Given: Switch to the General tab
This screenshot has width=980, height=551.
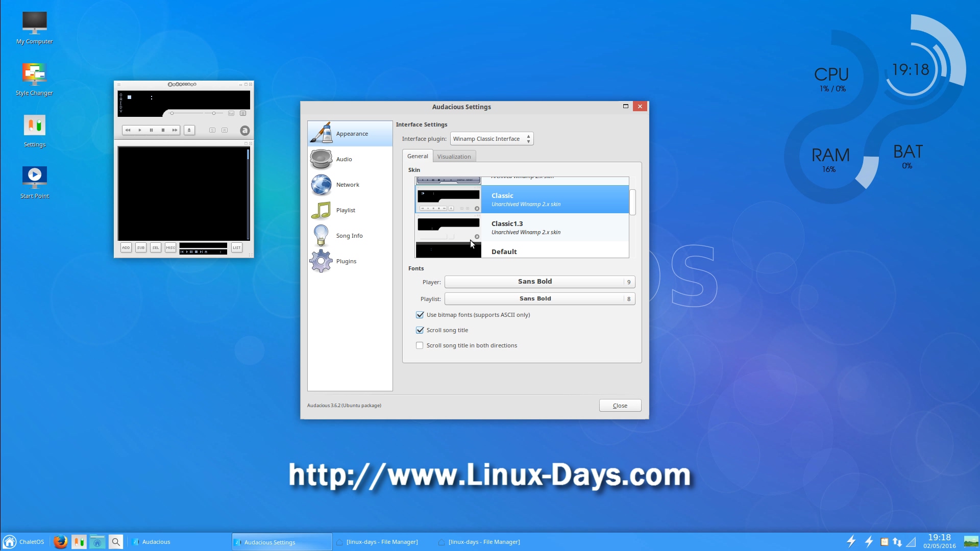Looking at the screenshot, I should click(x=418, y=156).
